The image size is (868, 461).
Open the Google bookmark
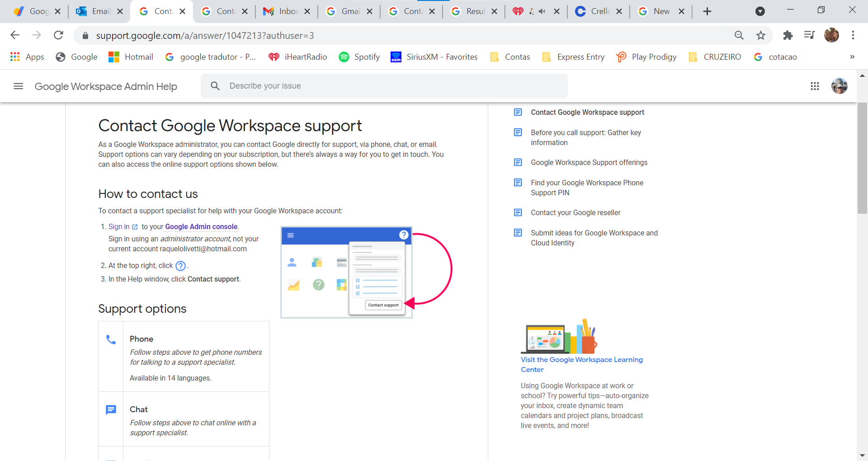click(x=76, y=57)
